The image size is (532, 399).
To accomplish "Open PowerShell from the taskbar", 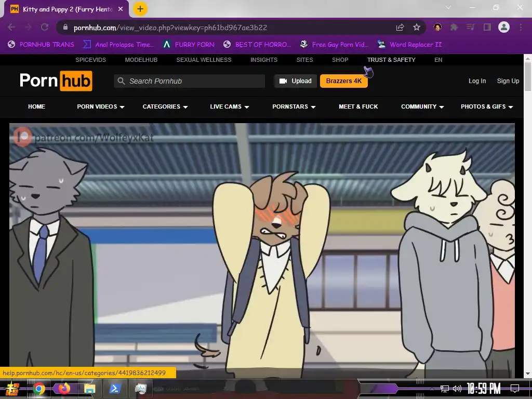I will point(114,389).
